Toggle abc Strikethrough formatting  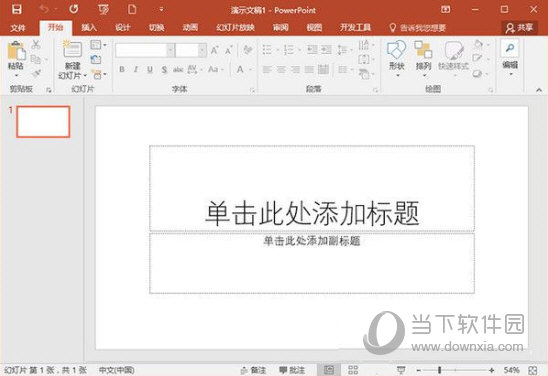click(178, 69)
